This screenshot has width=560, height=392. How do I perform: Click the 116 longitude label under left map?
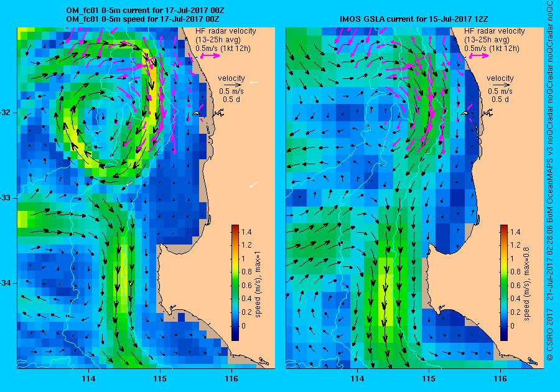point(231,379)
